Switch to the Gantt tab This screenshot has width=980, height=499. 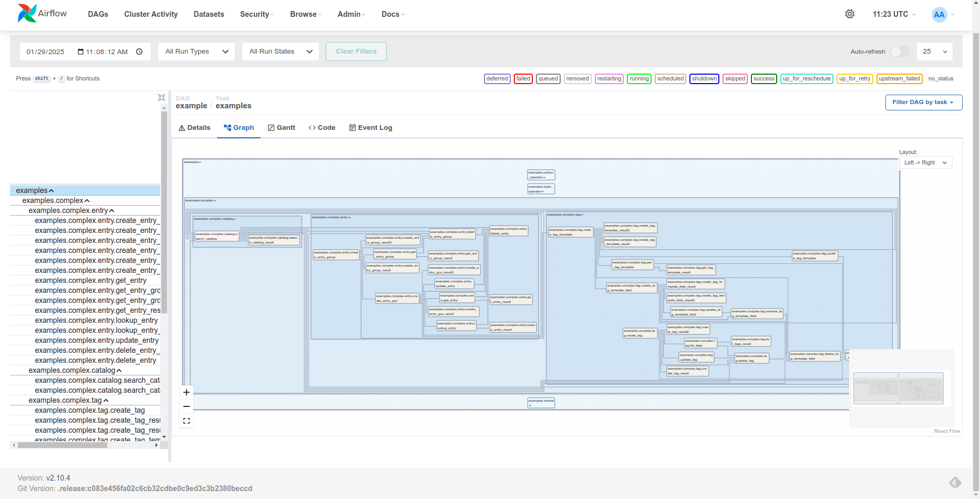point(282,128)
